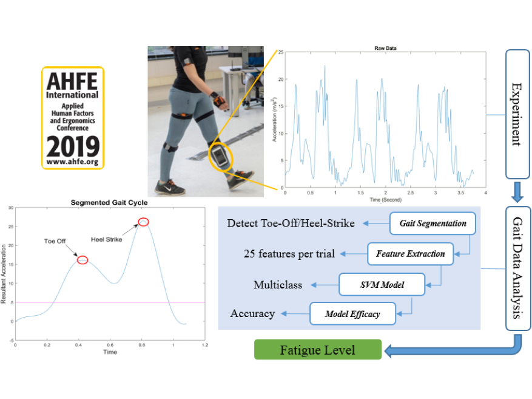Select the Gait Segmentation box
Screen dimensions: 532x399
[433, 223]
